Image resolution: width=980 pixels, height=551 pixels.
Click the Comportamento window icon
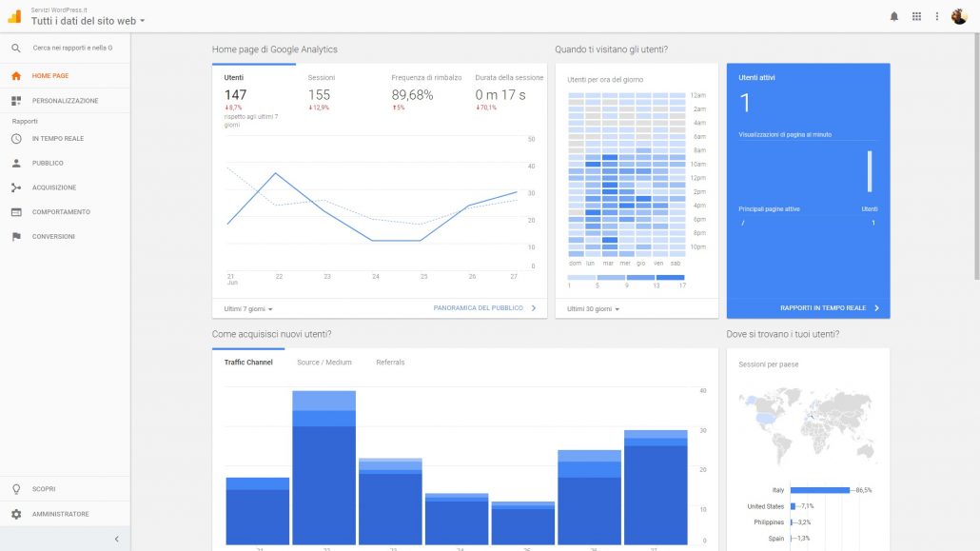click(16, 212)
